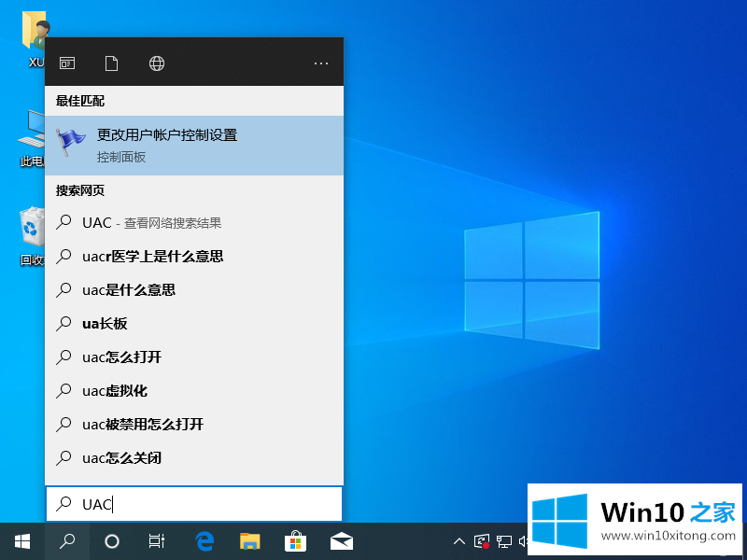The width and height of the screenshot is (747, 560).
Task: Open File Explorer from taskbar
Action: coord(249,541)
